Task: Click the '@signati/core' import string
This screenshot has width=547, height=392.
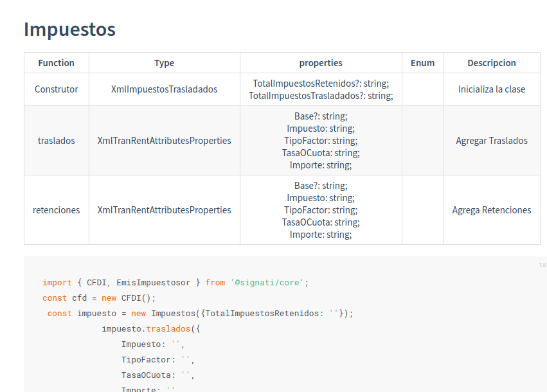Action: (x=267, y=283)
